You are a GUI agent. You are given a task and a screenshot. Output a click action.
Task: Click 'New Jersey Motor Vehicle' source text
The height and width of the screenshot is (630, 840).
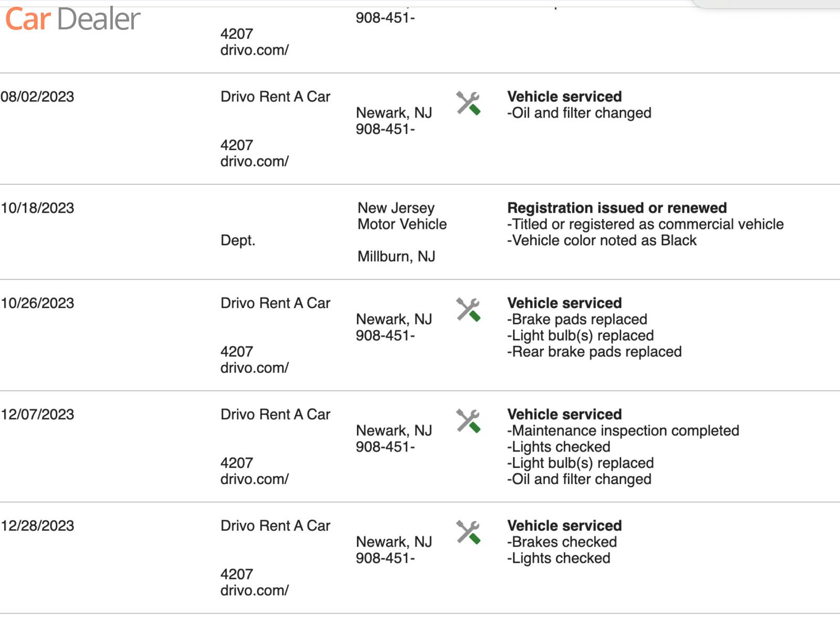click(402, 216)
